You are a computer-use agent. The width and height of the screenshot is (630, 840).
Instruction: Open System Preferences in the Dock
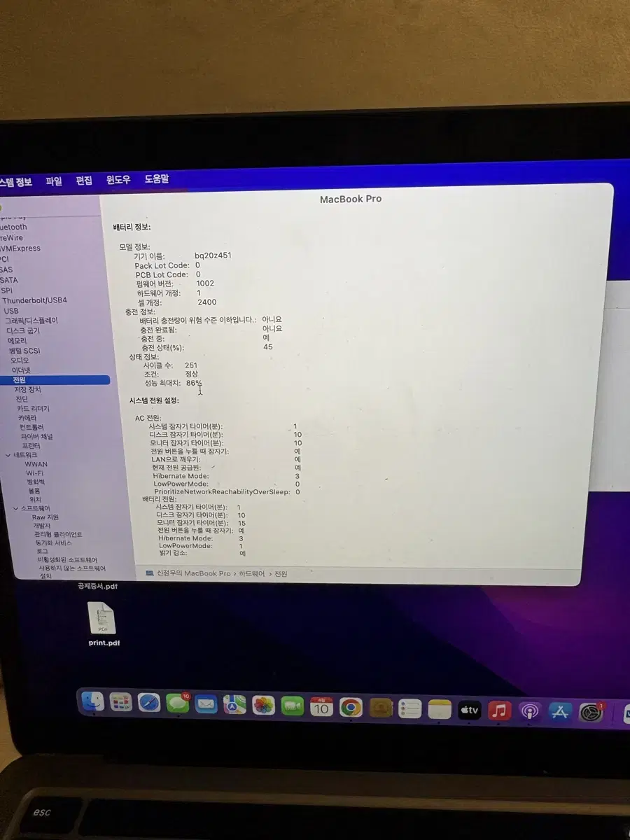(x=591, y=713)
